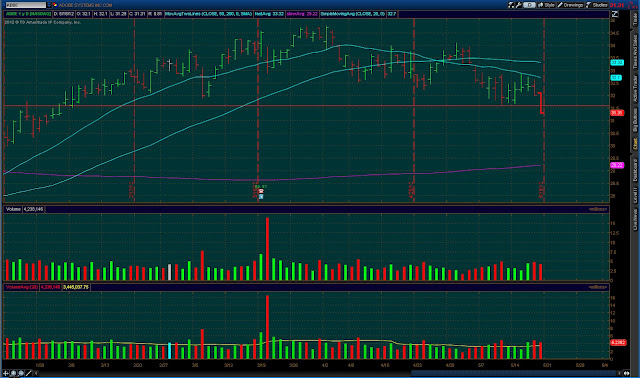Click the red 31.31 last price tag
This screenshot has height=378, width=640.
[x=617, y=113]
